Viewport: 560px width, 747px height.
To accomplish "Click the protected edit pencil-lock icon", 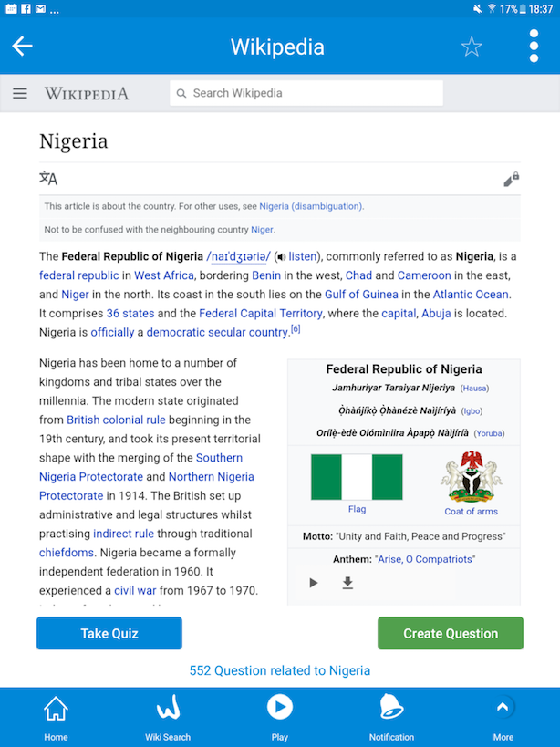I will [x=511, y=180].
